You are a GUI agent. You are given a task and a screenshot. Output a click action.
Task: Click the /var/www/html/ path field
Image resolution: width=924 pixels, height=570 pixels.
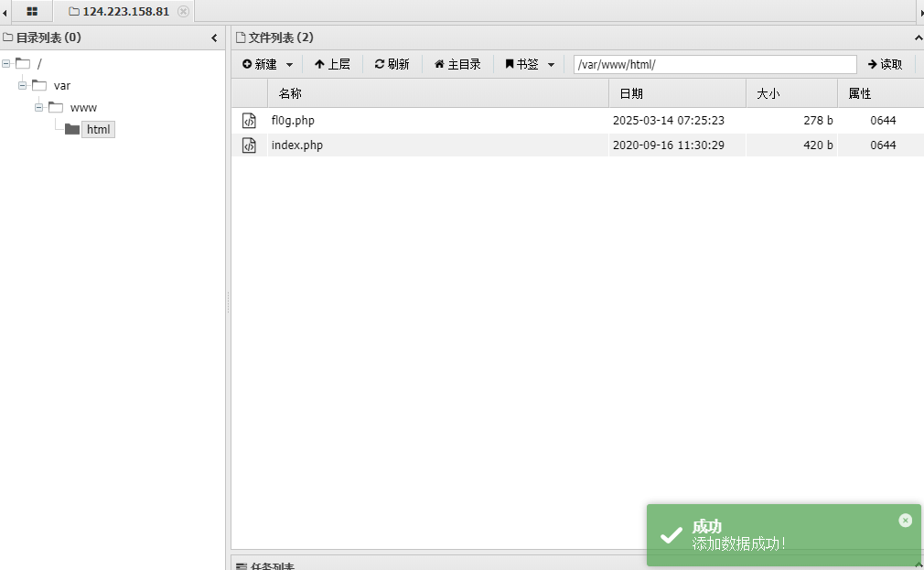click(x=714, y=64)
